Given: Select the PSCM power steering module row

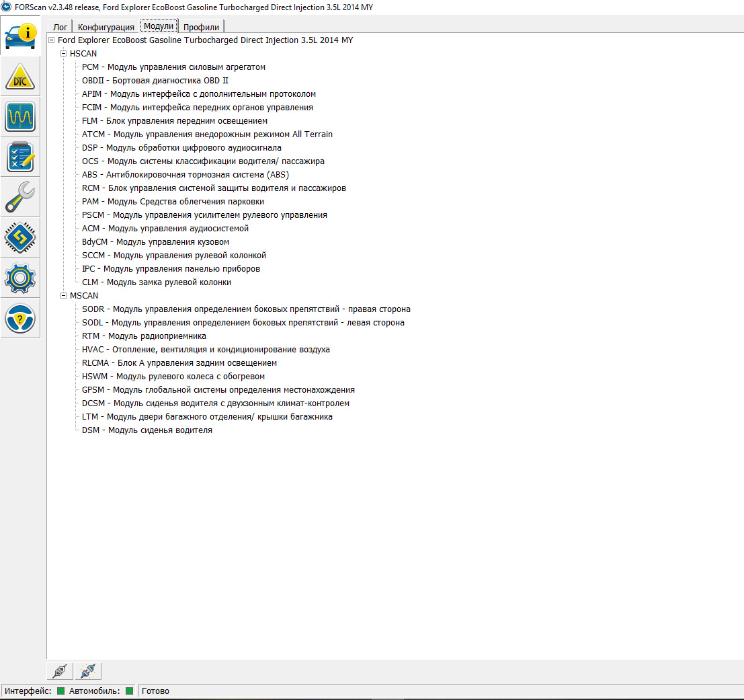Looking at the screenshot, I should [204, 215].
